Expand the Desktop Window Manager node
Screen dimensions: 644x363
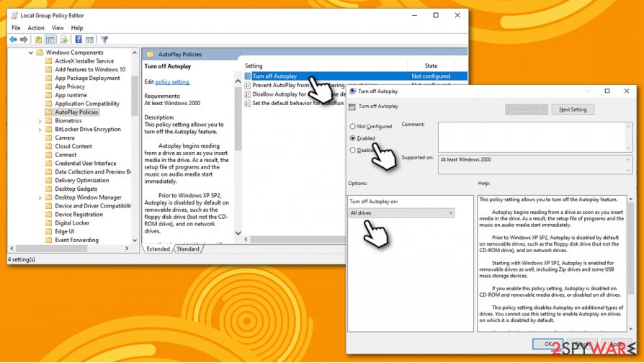[x=40, y=198]
